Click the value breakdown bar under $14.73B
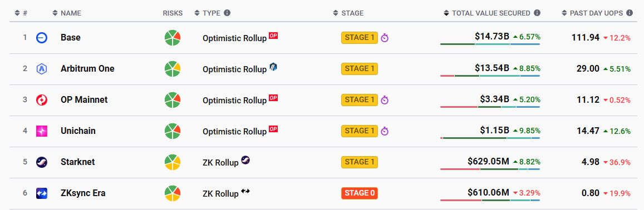Viewport: 644px width, 210px height. coord(490,44)
